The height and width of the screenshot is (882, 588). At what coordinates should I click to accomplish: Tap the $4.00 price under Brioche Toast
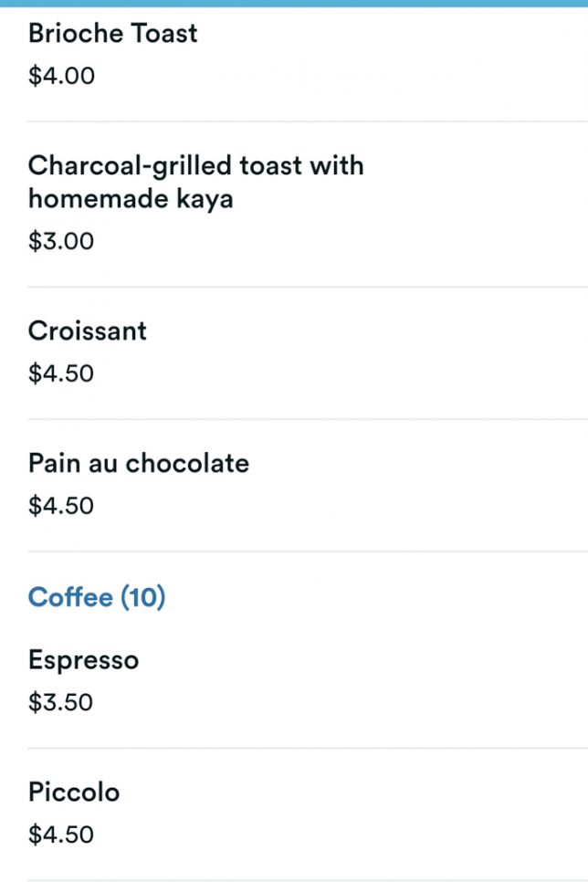(x=61, y=76)
